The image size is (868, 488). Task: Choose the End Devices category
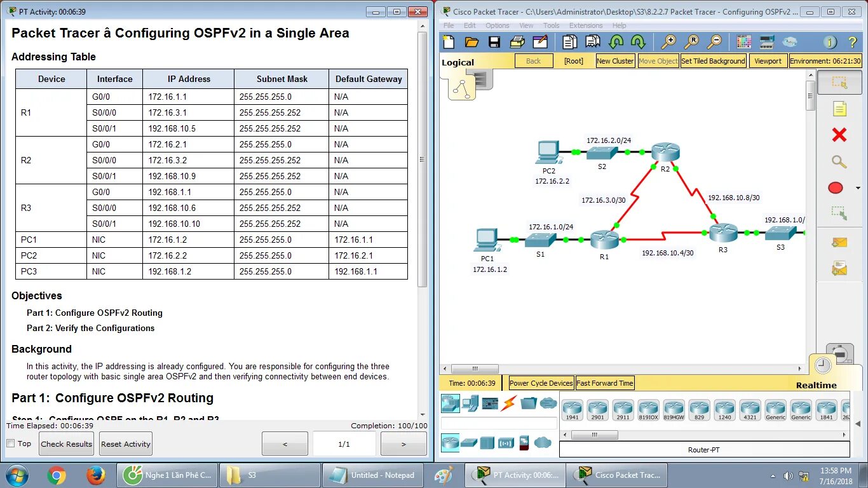470,402
